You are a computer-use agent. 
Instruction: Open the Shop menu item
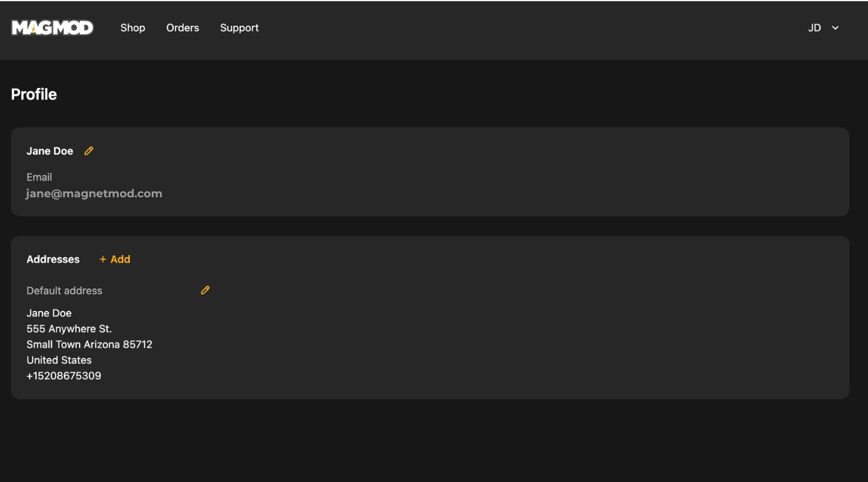point(132,28)
